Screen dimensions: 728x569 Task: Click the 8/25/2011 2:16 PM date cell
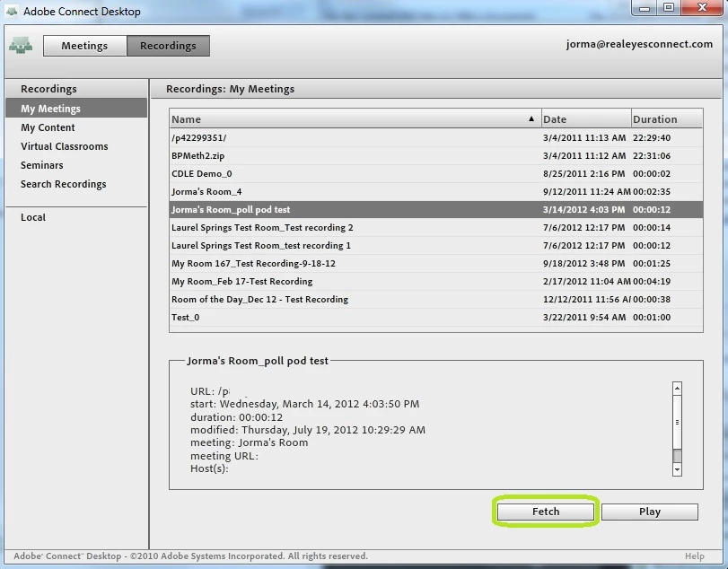pyautogui.click(x=583, y=173)
